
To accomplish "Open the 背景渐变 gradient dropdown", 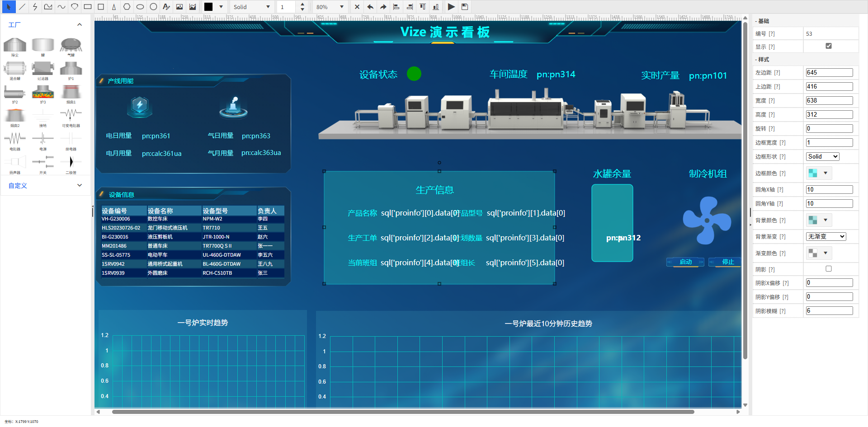I will coord(826,236).
